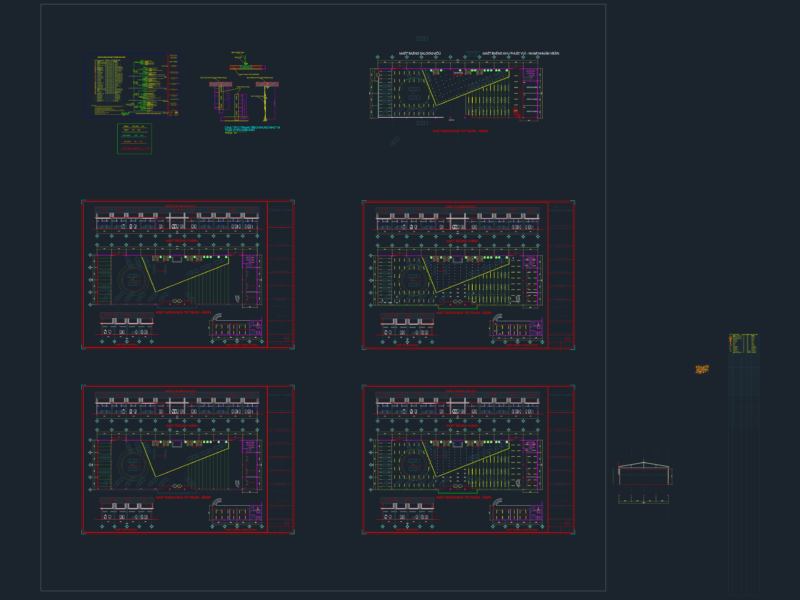Select the blue-framed schematic diagram with green symbols
The image size is (800, 600).
(x=132, y=85)
